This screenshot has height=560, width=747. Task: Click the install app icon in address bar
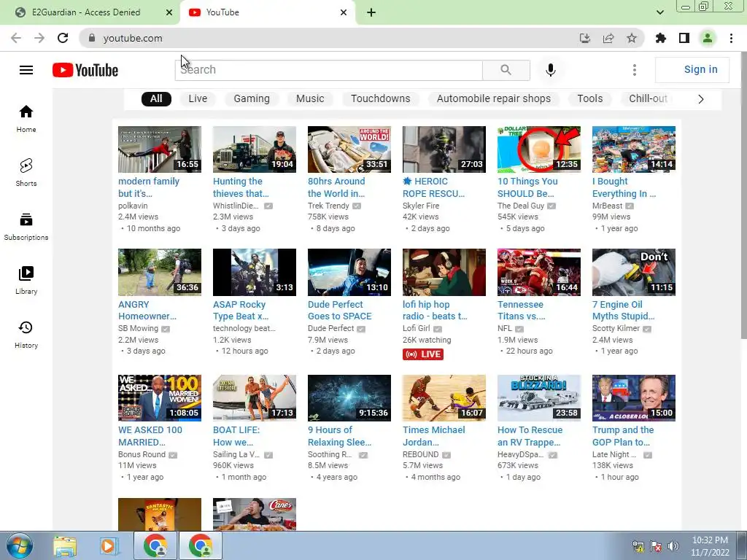pos(585,38)
